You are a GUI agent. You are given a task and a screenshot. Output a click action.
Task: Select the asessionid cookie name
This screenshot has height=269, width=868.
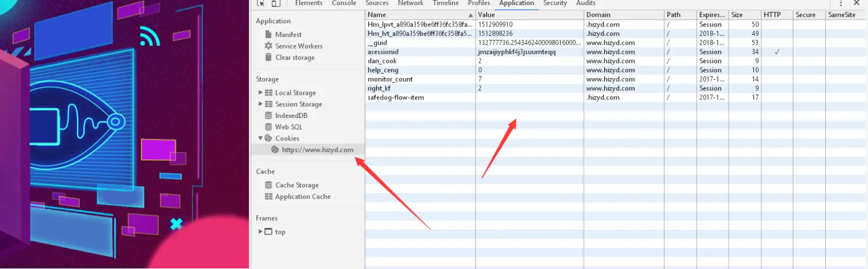pos(383,52)
